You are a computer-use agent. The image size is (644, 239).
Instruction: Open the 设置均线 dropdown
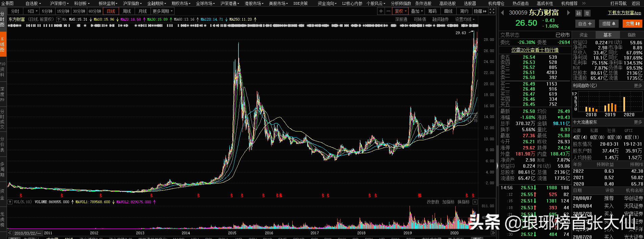(465, 20)
